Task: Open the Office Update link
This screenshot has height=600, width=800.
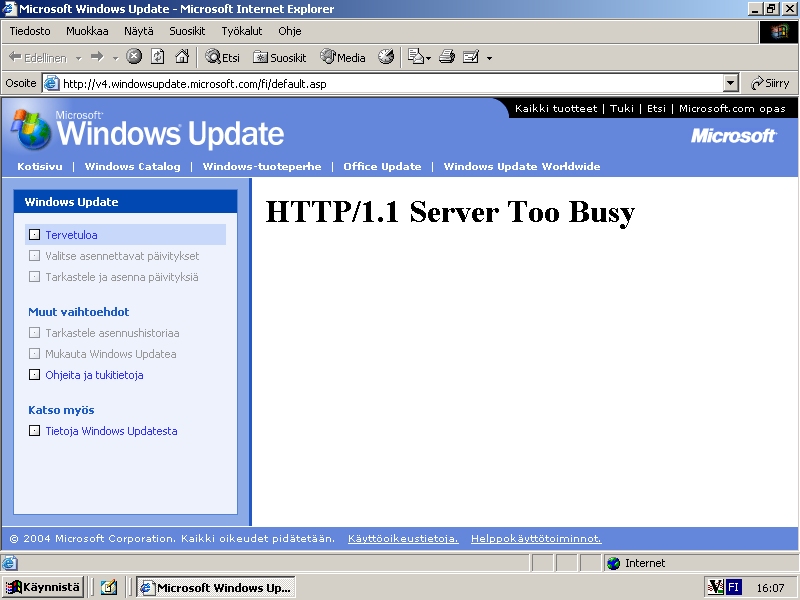Action: 382,167
